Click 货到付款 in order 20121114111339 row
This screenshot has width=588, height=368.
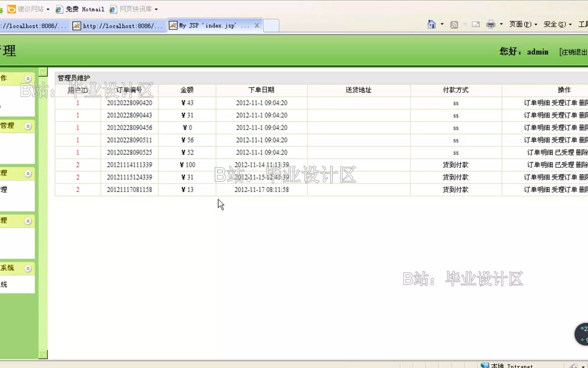coord(456,165)
